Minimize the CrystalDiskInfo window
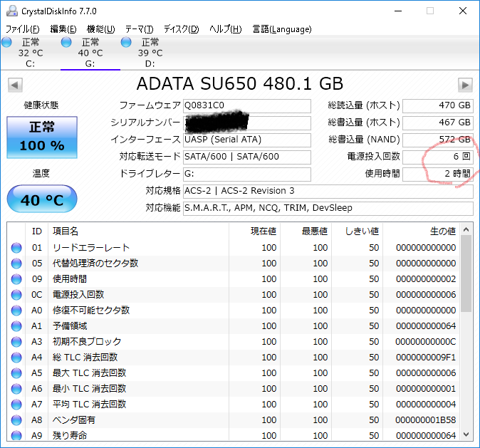This screenshot has height=448, width=480. click(x=398, y=11)
